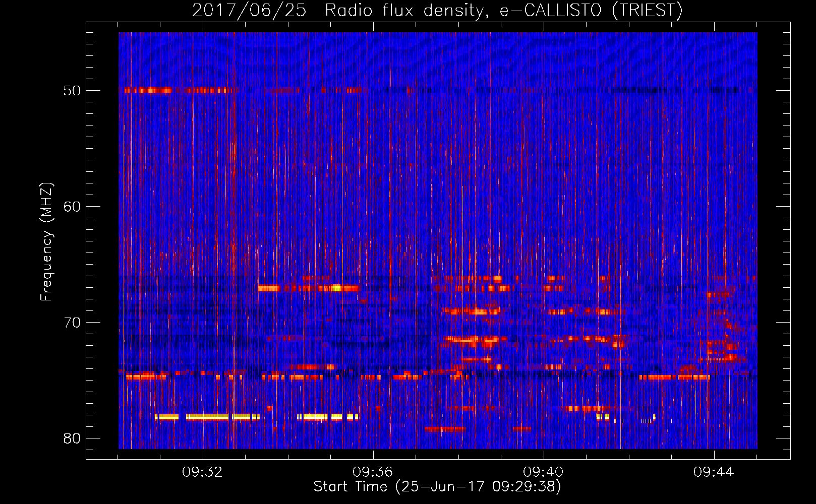The image size is (816, 504).
Task: Click the 50 frequency tick label
Action: [72, 91]
